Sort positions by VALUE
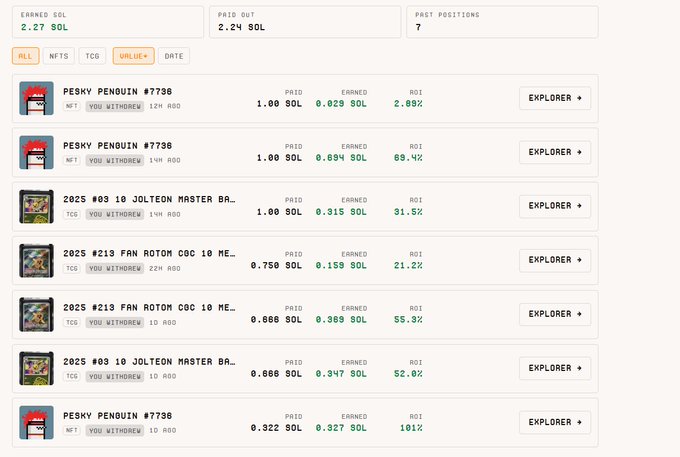 point(134,56)
